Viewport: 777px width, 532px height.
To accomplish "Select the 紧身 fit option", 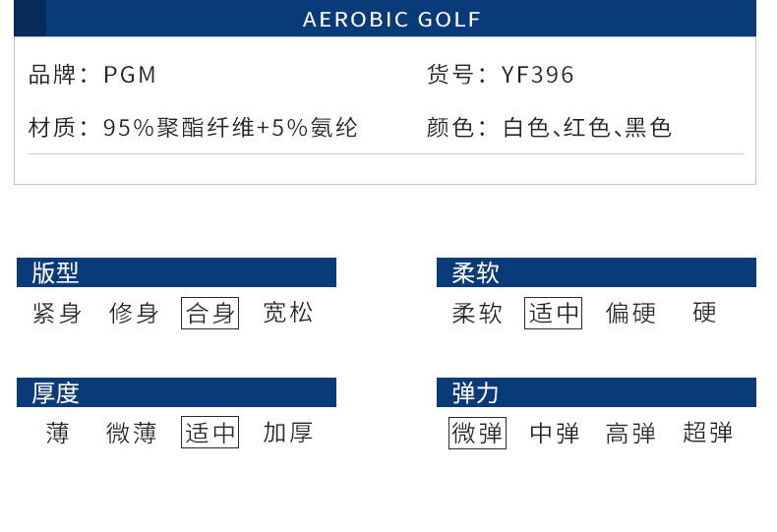I will coord(57,313).
